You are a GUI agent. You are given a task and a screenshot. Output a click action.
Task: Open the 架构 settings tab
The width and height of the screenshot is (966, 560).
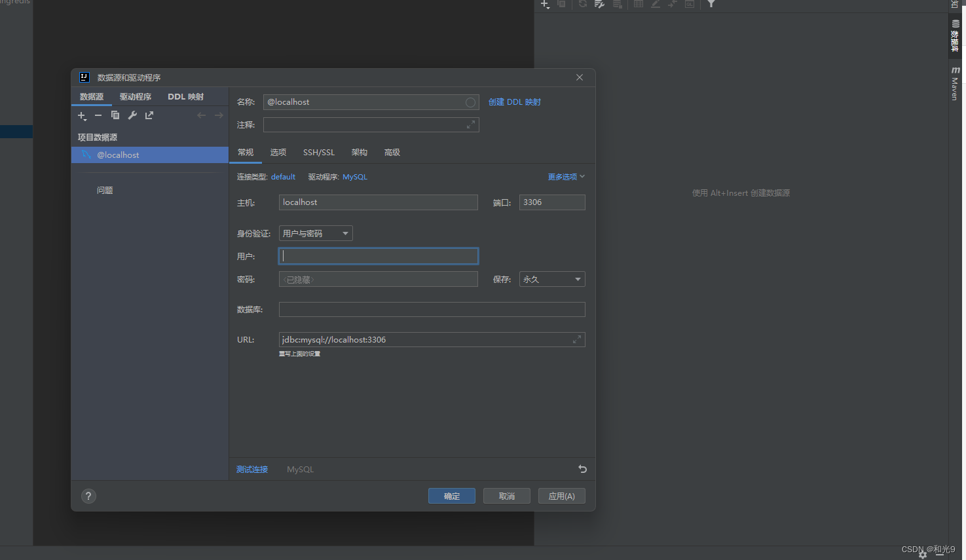(360, 152)
